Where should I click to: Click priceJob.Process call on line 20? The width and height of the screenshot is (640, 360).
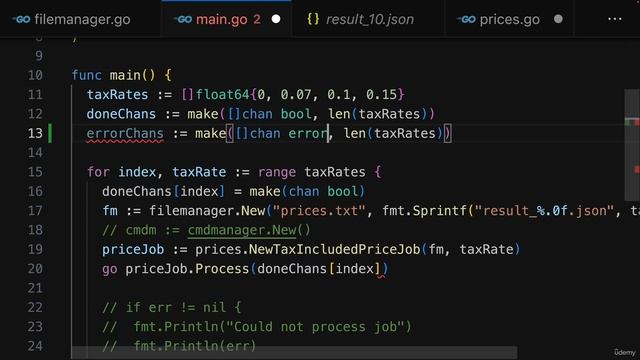[x=187, y=269]
